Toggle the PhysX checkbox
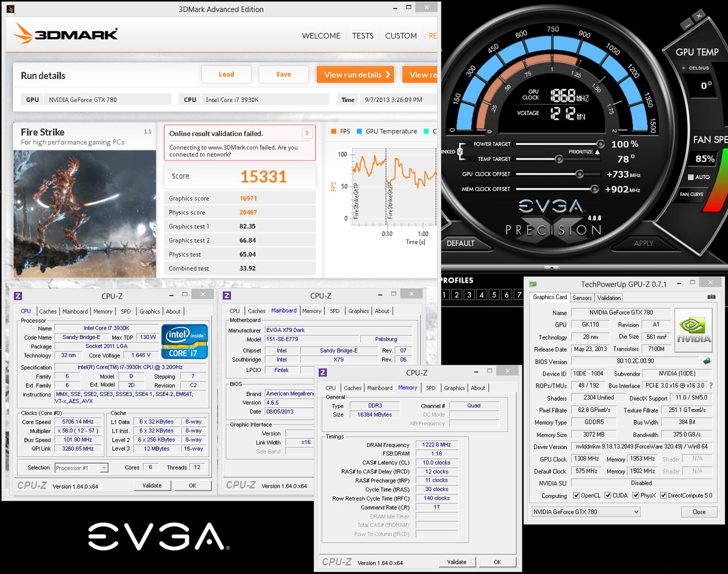728x574 pixels. pyautogui.click(x=636, y=496)
